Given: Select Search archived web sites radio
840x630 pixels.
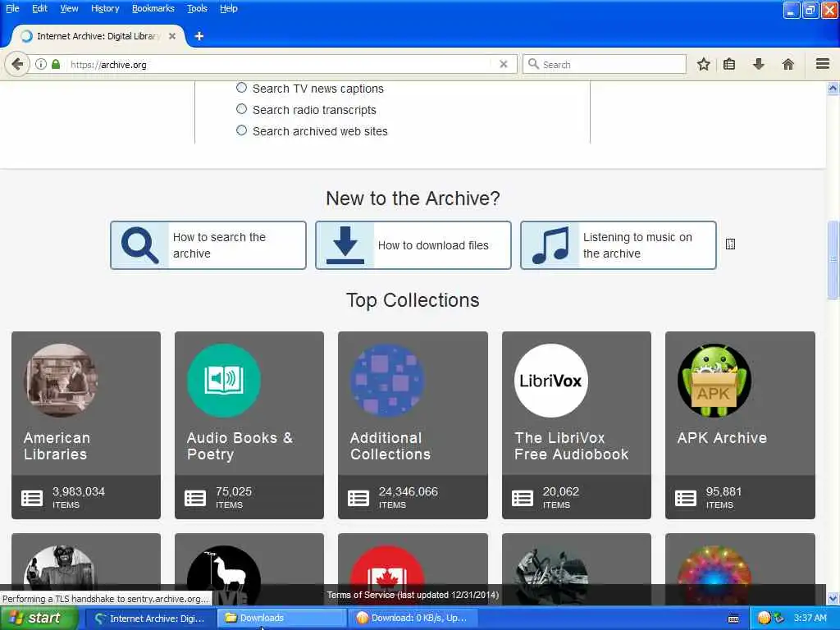Looking at the screenshot, I should pyautogui.click(x=242, y=130).
